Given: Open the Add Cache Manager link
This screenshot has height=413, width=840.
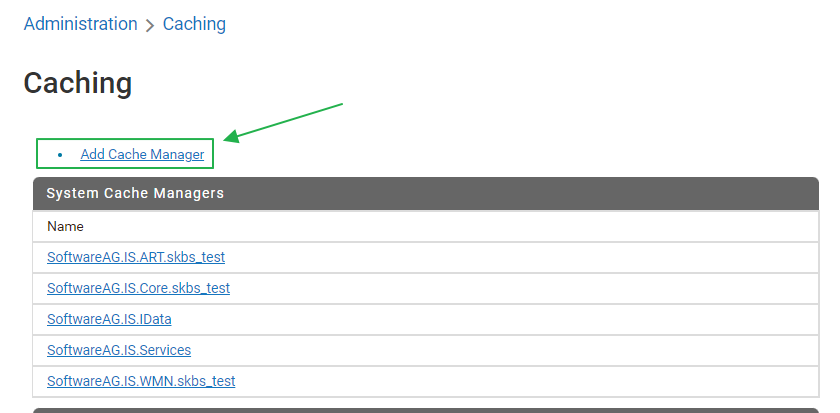Looking at the screenshot, I should (142, 154).
